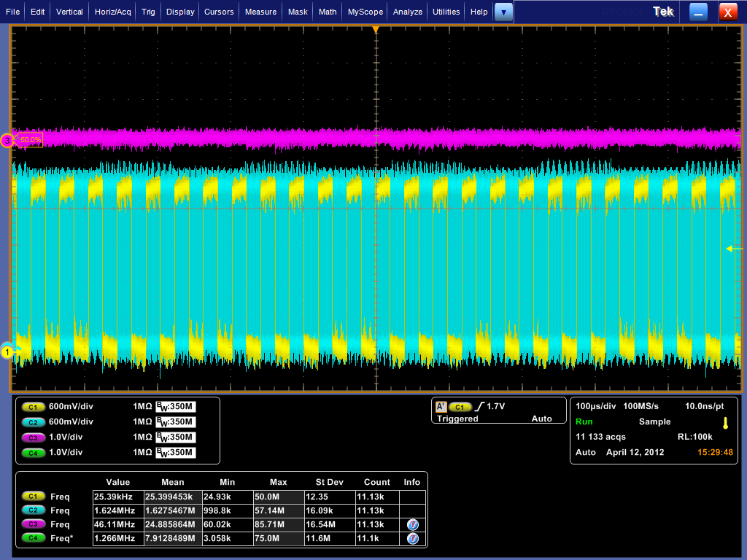Viewport: 747px width, 560px height.
Task: Open the info icon for C3 Freq measurement
Action: coord(412,524)
